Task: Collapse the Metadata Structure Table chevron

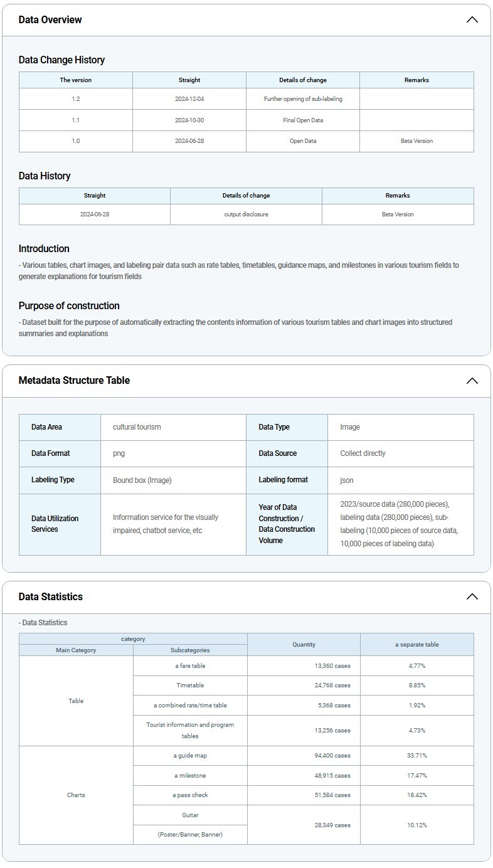Action: [x=472, y=381]
